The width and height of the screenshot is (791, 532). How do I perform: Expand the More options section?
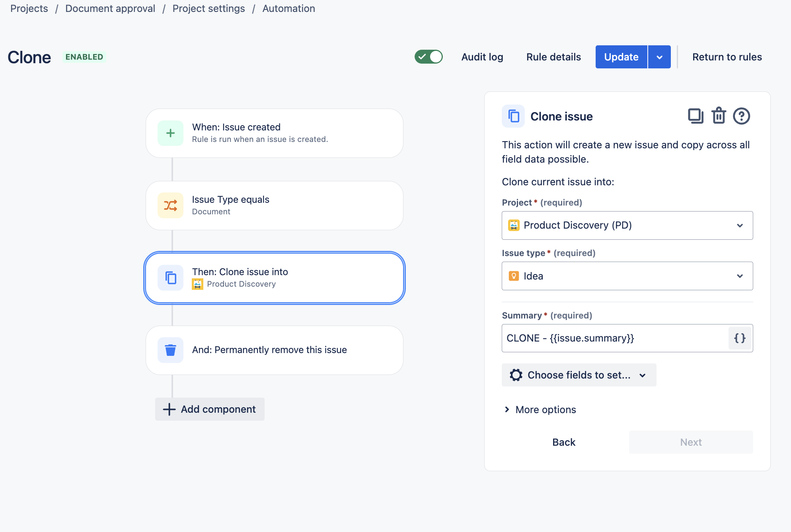tap(540, 410)
